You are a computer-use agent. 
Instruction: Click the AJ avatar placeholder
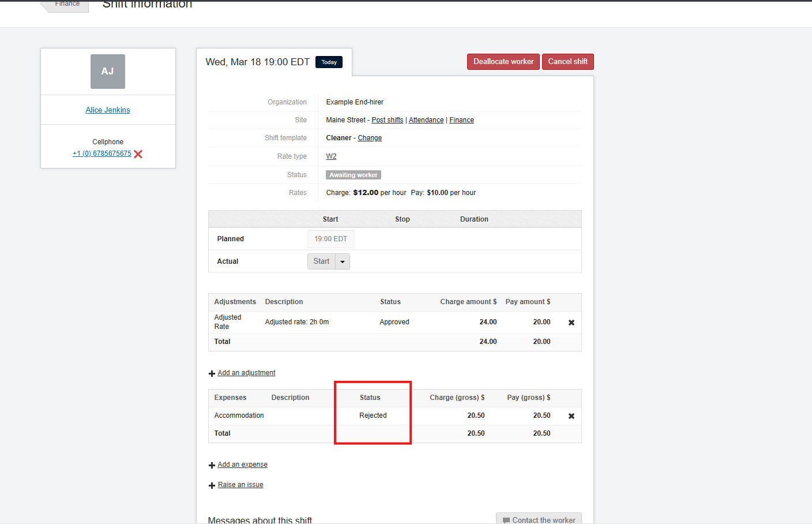pyautogui.click(x=108, y=71)
